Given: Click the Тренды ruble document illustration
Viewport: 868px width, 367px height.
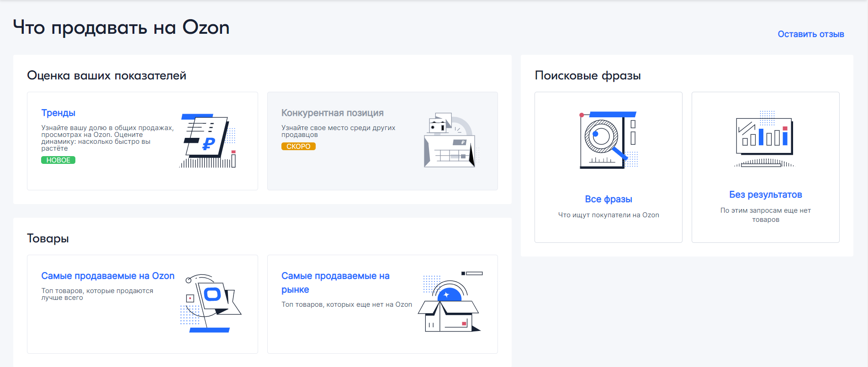Looking at the screenshot, I should (208, 141).
